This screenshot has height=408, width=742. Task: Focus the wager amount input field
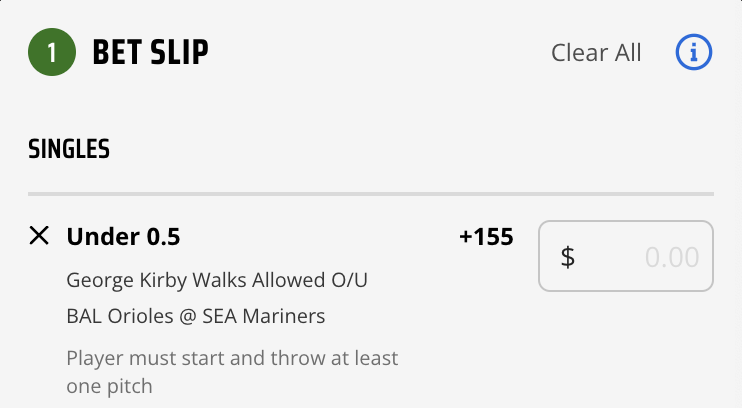pyautogui.click(x=626, y=256)
